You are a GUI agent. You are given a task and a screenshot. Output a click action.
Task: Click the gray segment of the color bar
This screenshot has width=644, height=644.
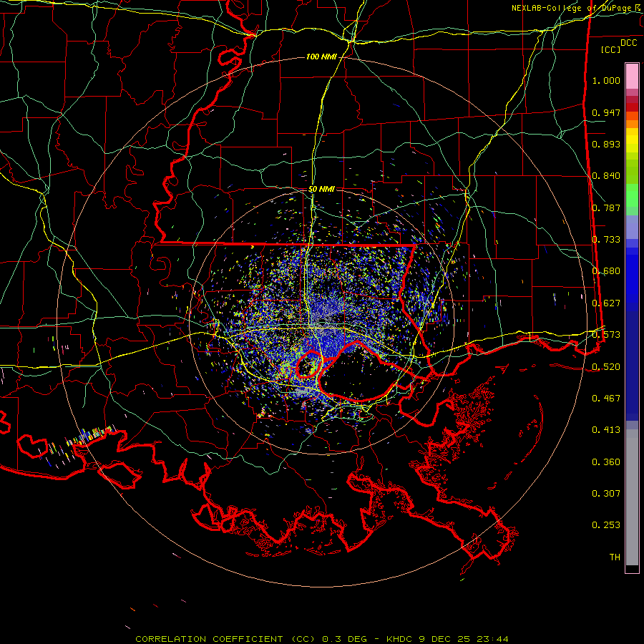pos(632,497)
